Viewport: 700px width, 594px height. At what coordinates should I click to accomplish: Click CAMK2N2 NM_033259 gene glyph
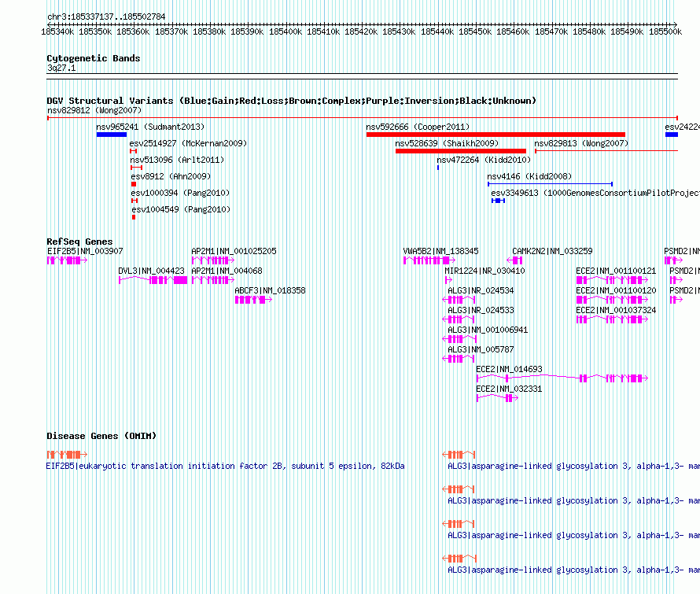pos(514,260)
